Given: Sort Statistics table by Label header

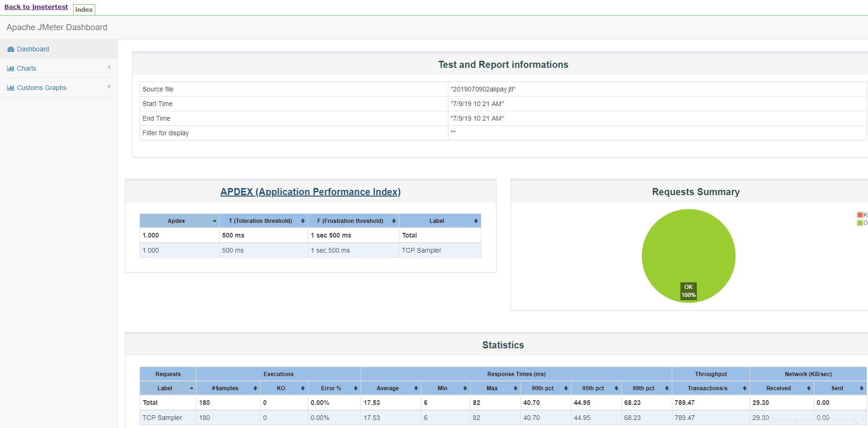Looking at the screenshot, I should point(168,388).
